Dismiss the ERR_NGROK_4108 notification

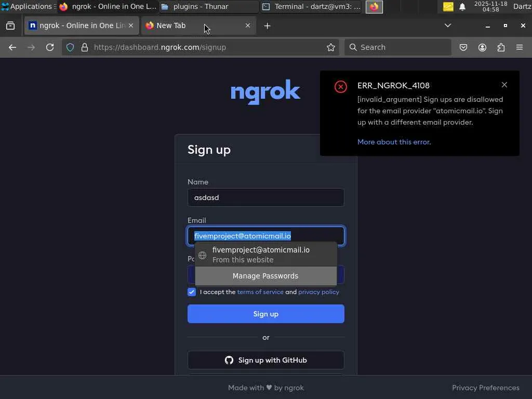pyautogui.click(x=504, y=85)
